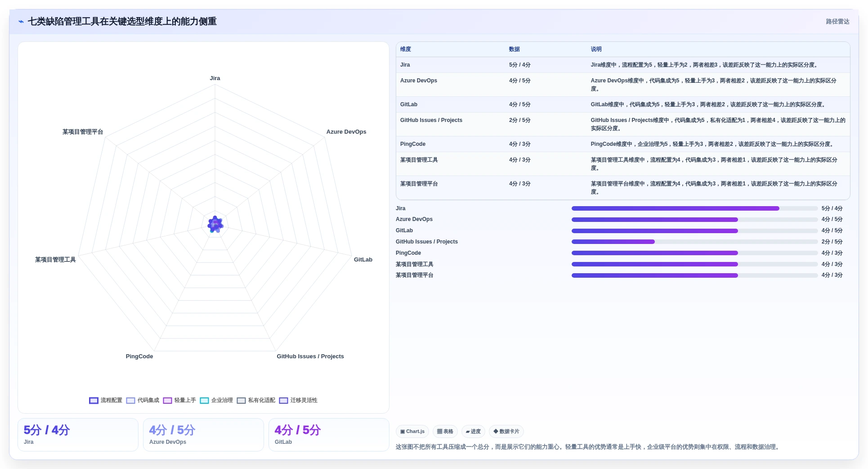Screen dimensions: 868x469
Task: Click the Azure DevOps progress list label
Action: click(414, 219)
